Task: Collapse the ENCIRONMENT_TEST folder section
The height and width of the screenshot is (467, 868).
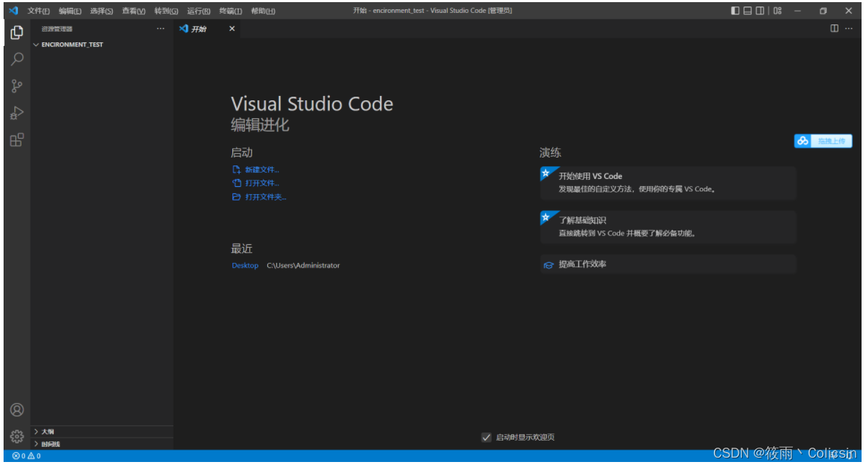Action: pos(37,44)
